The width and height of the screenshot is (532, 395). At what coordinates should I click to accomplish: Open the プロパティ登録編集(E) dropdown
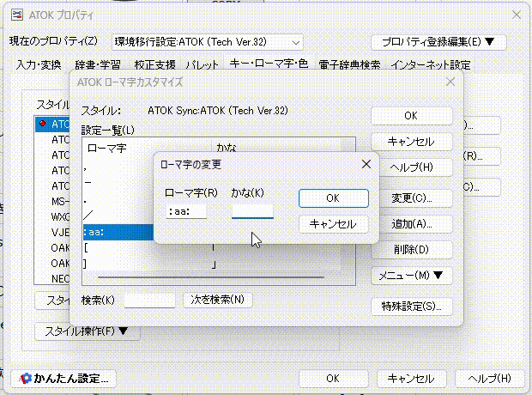click(438, 42)
